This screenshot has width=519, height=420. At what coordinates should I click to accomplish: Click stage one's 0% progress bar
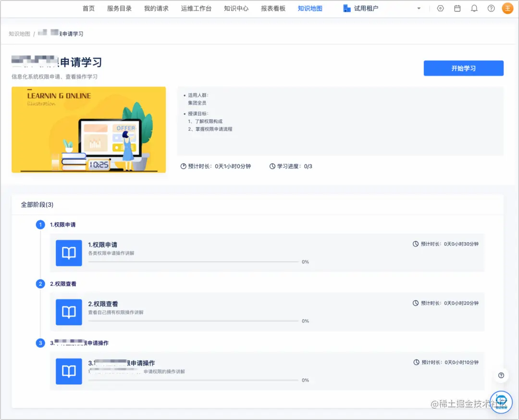tap(192, 261)
